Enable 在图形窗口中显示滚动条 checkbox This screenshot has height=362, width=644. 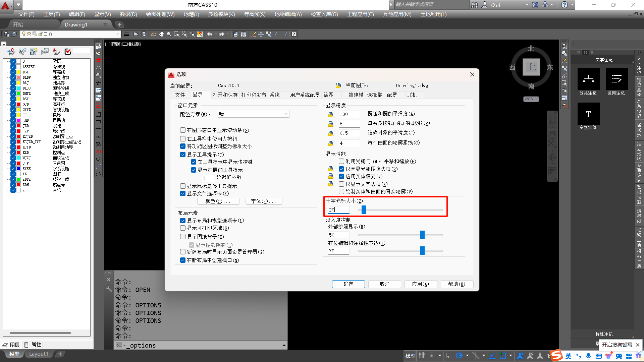click(183, 130)
